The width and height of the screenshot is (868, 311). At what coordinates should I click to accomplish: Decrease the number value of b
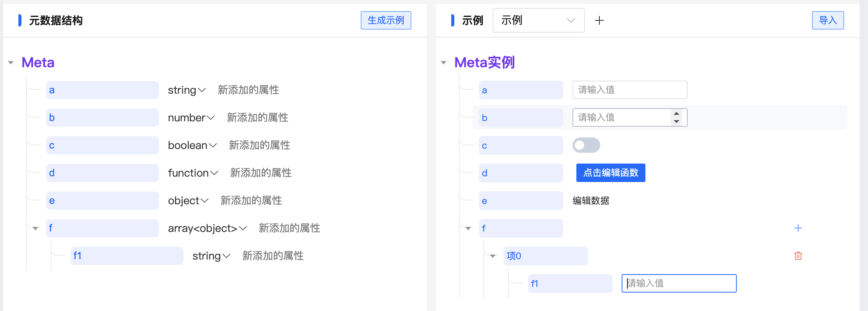click(677, 121)
